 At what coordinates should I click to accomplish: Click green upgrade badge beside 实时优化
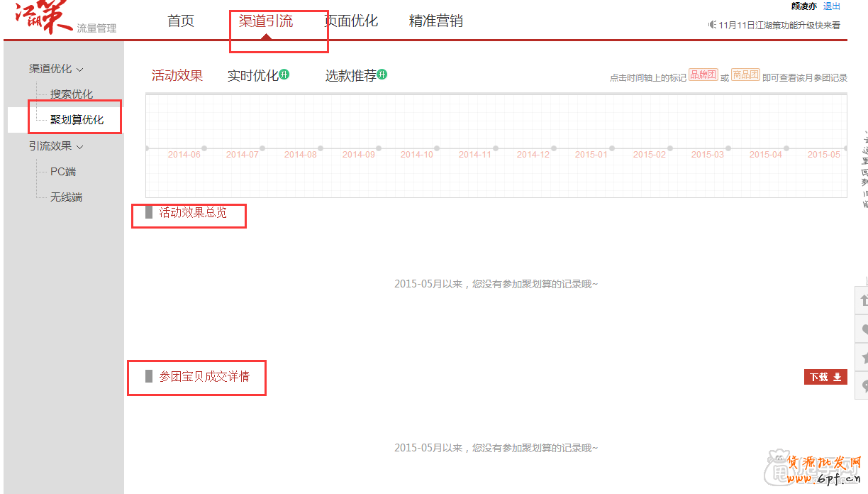tap(284, 74)
